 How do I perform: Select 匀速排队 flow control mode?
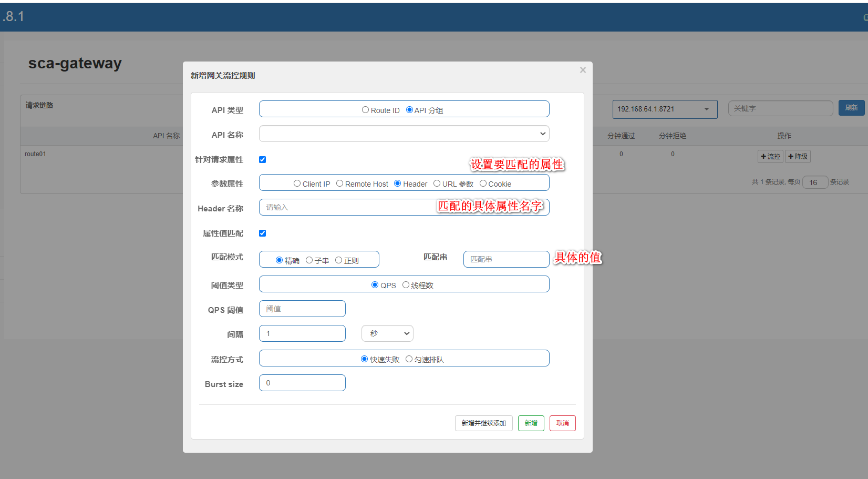409,359
